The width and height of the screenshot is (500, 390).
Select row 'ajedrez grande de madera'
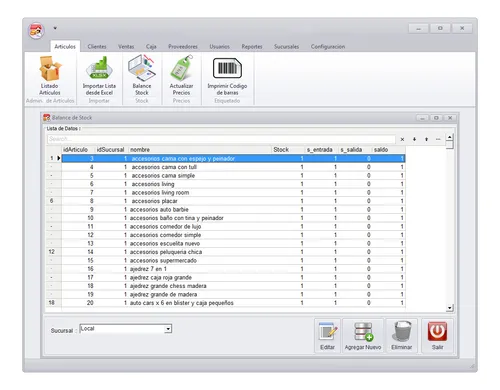[233, 295]
